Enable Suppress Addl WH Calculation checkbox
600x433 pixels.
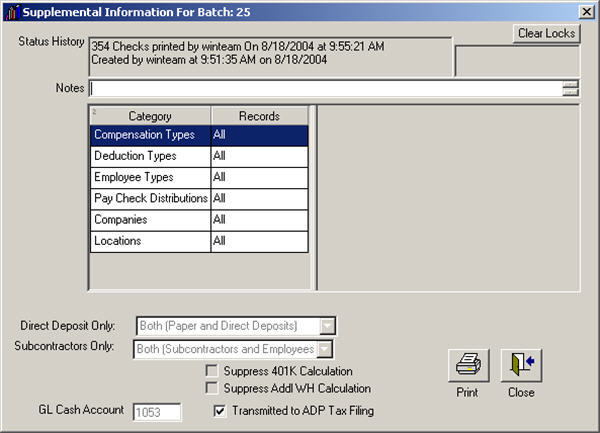(x=212, y=388)
